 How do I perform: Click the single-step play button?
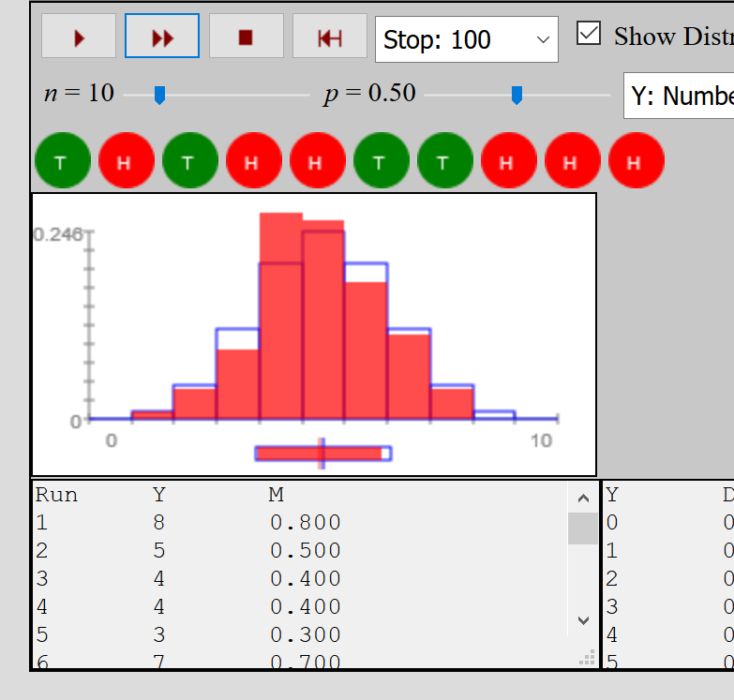(x=79, y=36)
